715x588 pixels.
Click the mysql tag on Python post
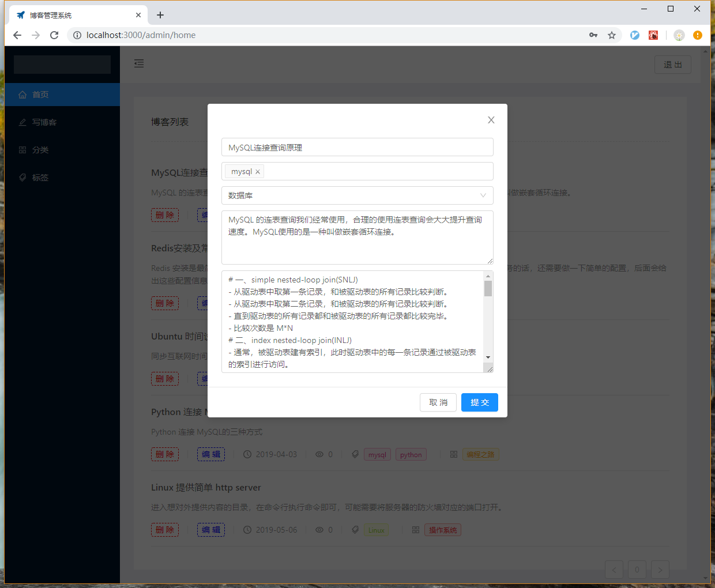(377, 455)
